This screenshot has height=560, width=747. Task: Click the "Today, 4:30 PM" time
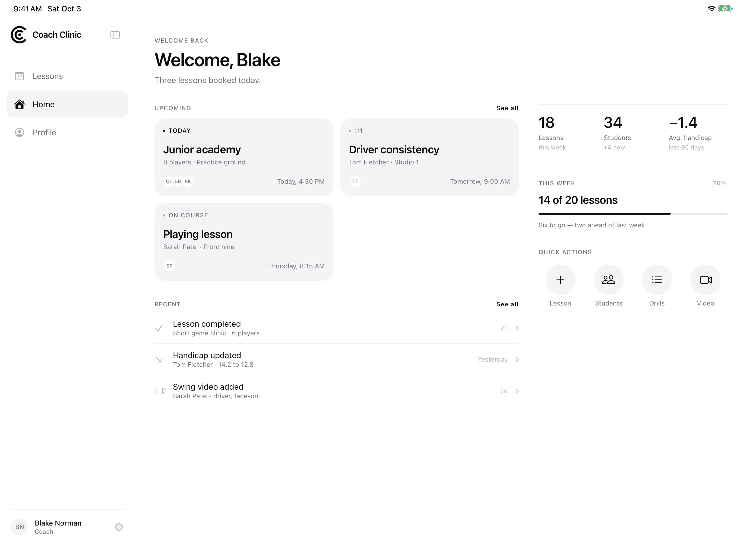coord(300,181)
